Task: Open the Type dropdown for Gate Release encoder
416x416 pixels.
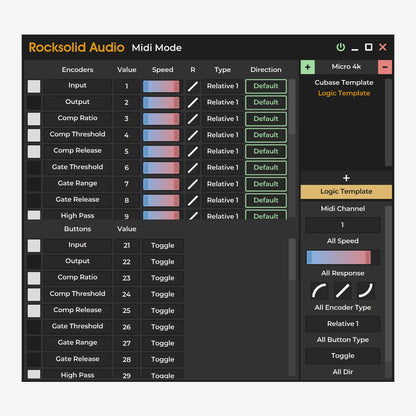Action: tap(223, 200)
